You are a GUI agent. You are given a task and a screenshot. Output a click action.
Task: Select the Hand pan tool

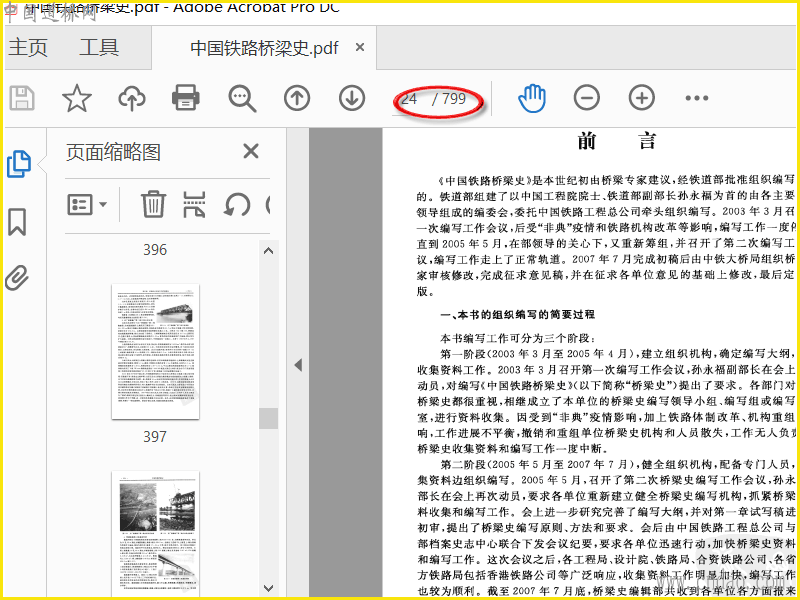(532, 98)
